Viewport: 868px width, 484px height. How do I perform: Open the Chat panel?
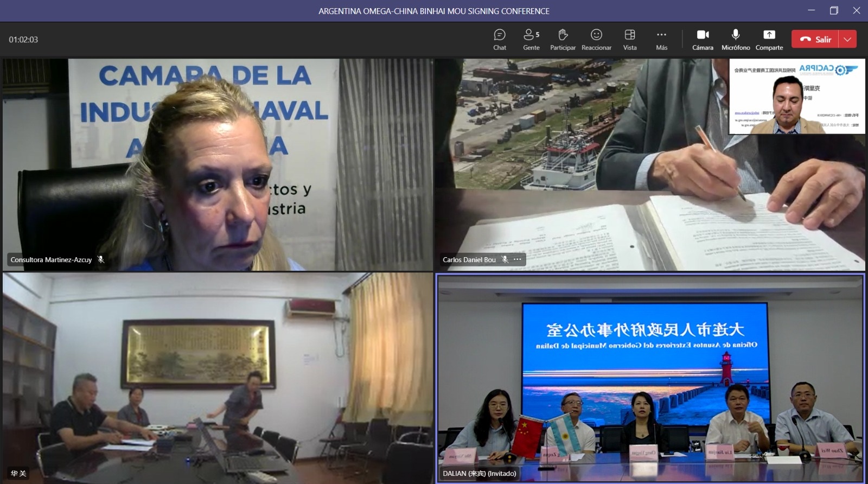point(500,40)
